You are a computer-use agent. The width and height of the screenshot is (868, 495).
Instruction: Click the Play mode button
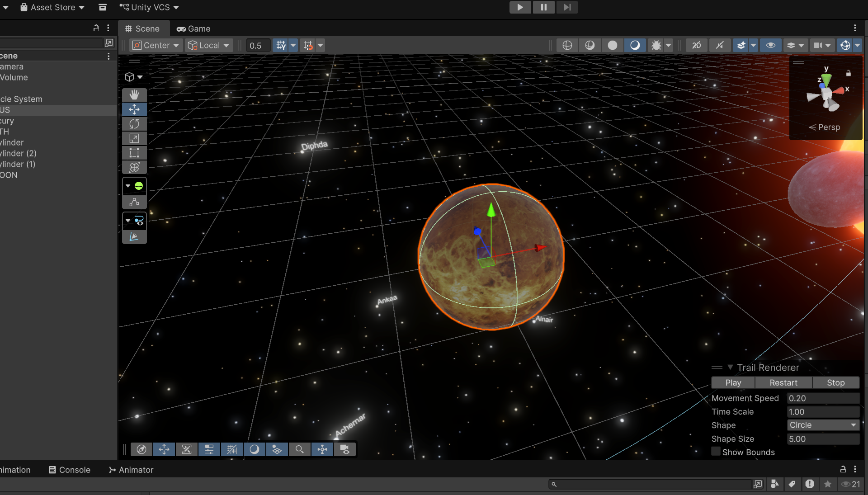[x=520, y=7]
